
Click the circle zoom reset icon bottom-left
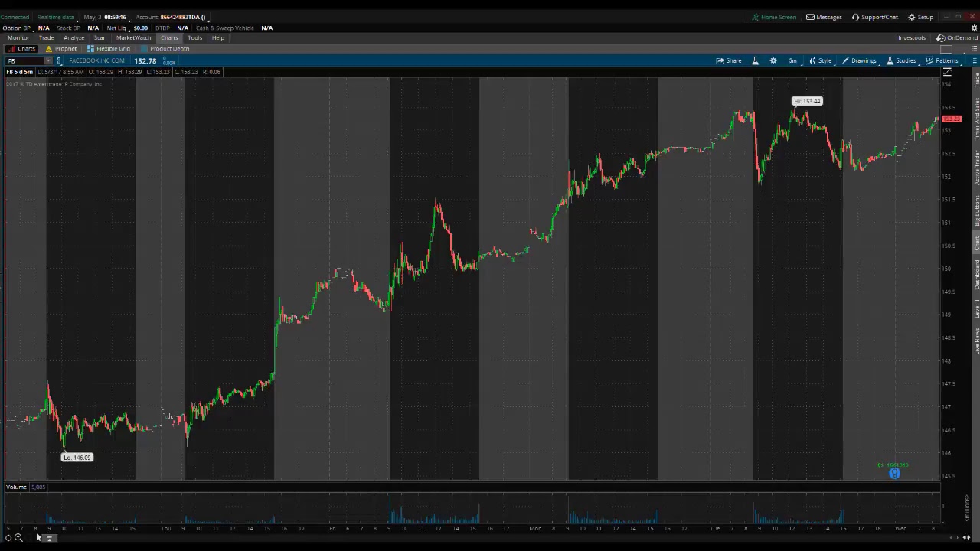pyautogui.click(x=8, y=538)
